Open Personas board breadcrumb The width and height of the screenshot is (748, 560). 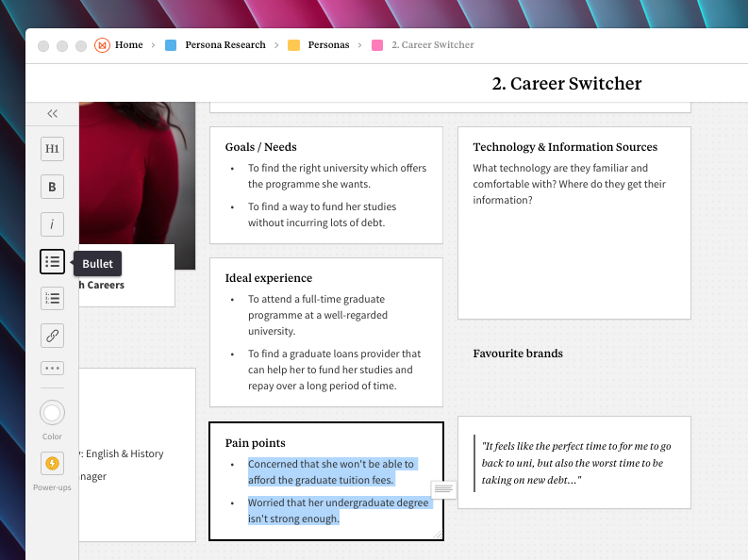(328, 45)
